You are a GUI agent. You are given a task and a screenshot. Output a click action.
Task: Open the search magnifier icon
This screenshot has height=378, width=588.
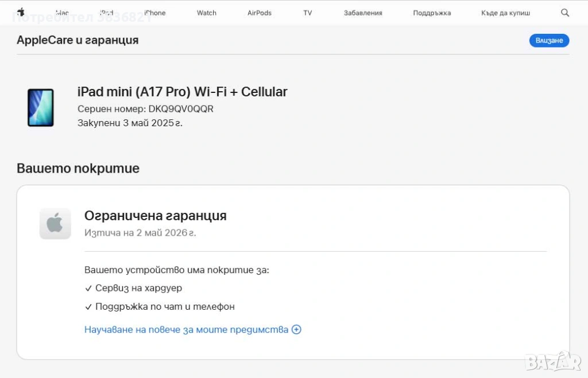point(565,13)
